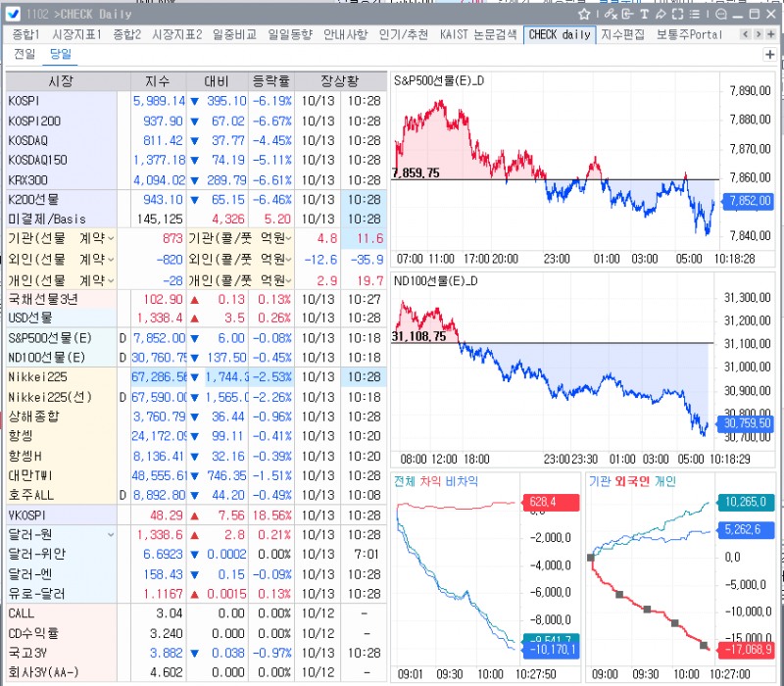
Task: Expand the 달러-원 row dropdown arrow
Action: 111,535
